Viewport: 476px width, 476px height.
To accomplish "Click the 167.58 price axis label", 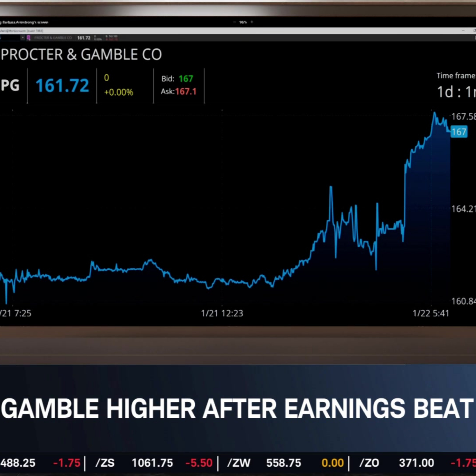I will click(463, 116).
